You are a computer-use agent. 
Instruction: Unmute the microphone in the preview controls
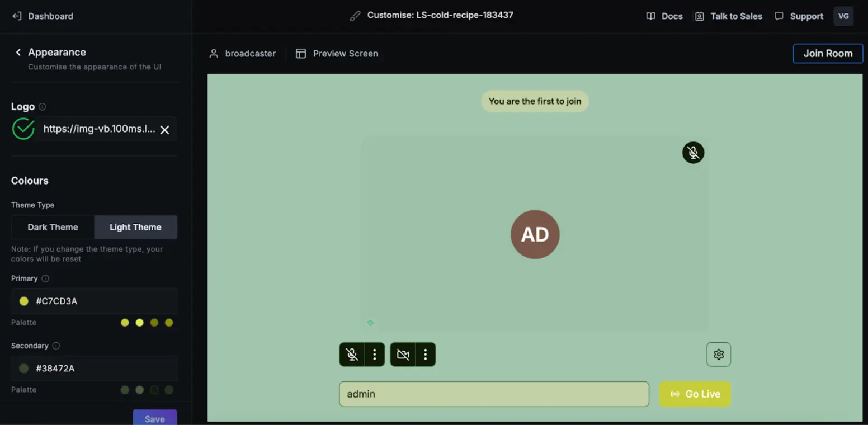(x=352, y=354)
